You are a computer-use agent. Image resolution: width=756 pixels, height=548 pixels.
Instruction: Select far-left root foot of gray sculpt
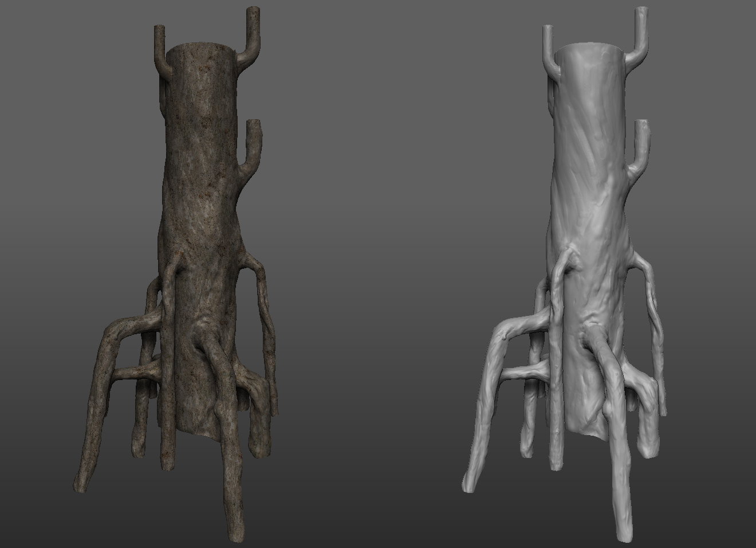point(468,483)
